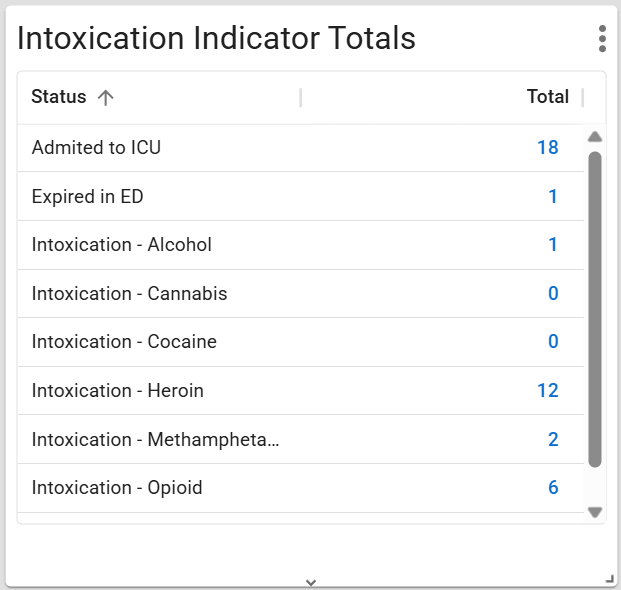The image size is (621, 590).
Task: Open the Admitted to ICU total 18
Action: pos(547,148)
